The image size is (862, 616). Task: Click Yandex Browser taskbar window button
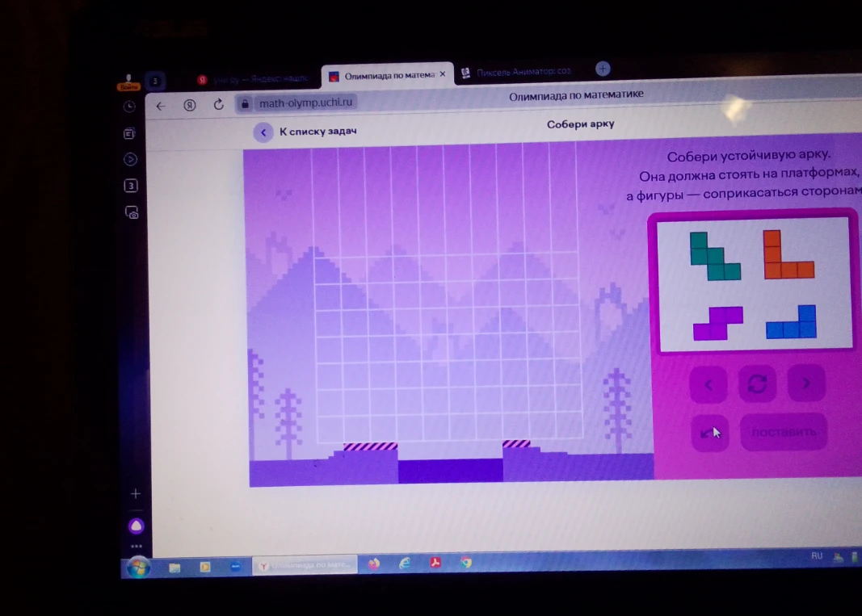tap(305, 565)
